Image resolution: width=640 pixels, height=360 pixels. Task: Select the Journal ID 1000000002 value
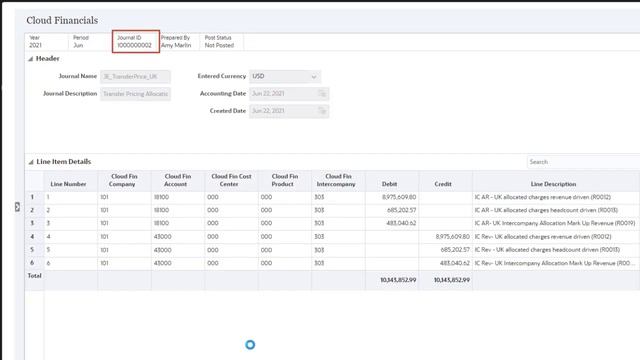coord(134,45)
